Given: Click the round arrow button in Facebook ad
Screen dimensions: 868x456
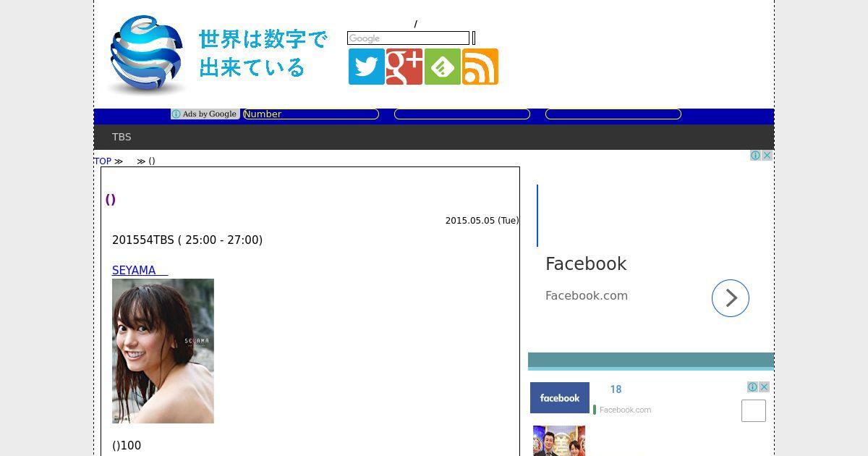Looking at the screenshot, I should (731, 298).
